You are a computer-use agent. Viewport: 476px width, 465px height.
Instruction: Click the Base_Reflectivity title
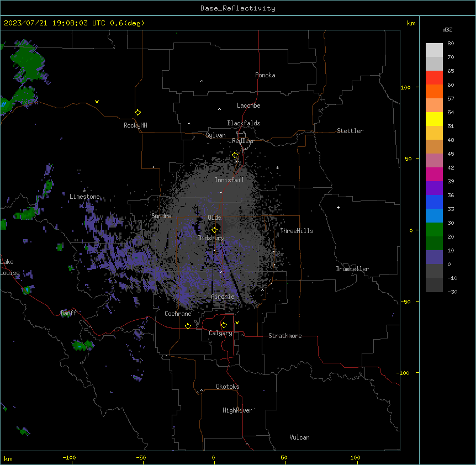point(238,8)
